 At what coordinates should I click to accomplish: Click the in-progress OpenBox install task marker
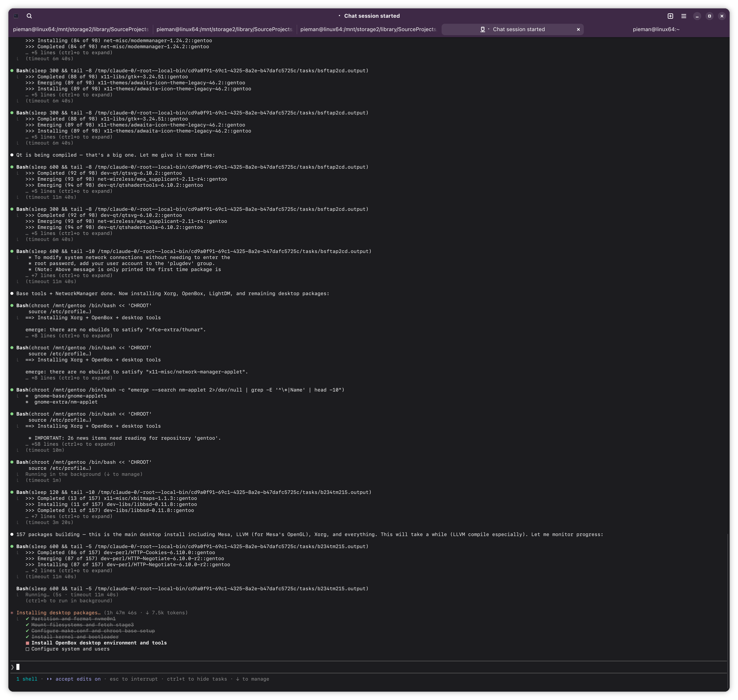pyautogui.click(x=27, y=643)
